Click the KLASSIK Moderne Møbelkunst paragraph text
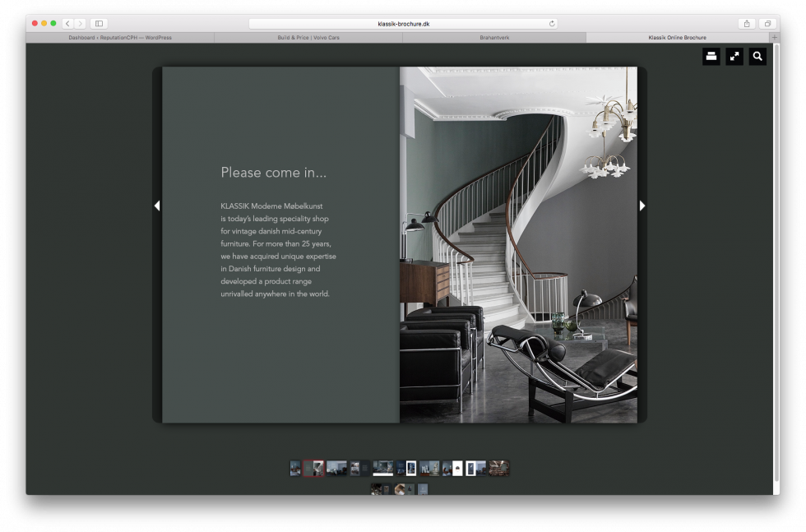The width and height of the screenshot is (806, 532). tap(278, 250)
